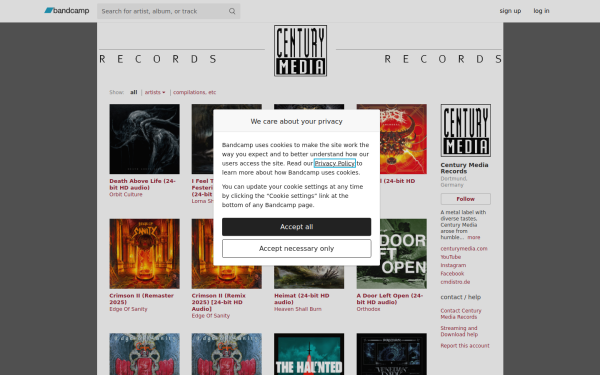The image size is (600, 375).
Task: Open the cmdistro.de link
Action: [455, 282]
